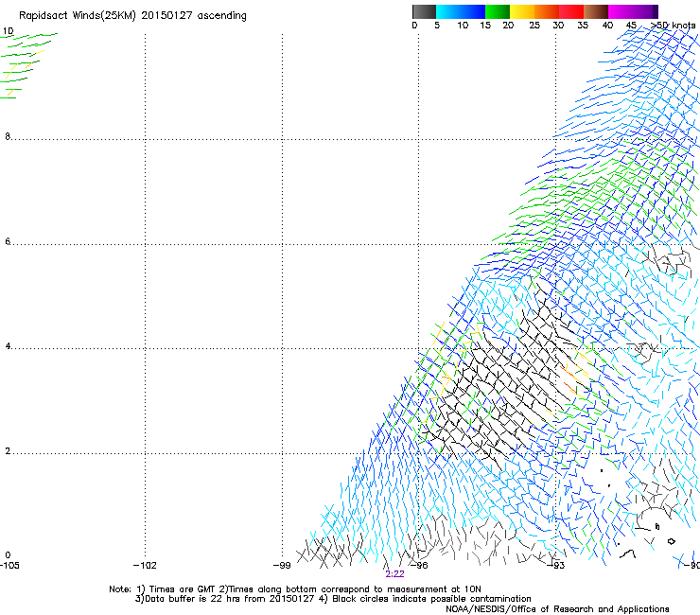Select the brown 35-40 knots legend swatch

click(x=596, y=11)
